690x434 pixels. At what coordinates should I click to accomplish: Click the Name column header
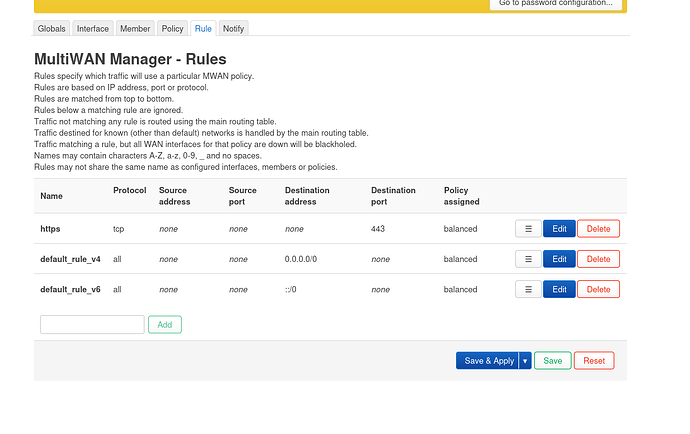(x=51, y=196)
